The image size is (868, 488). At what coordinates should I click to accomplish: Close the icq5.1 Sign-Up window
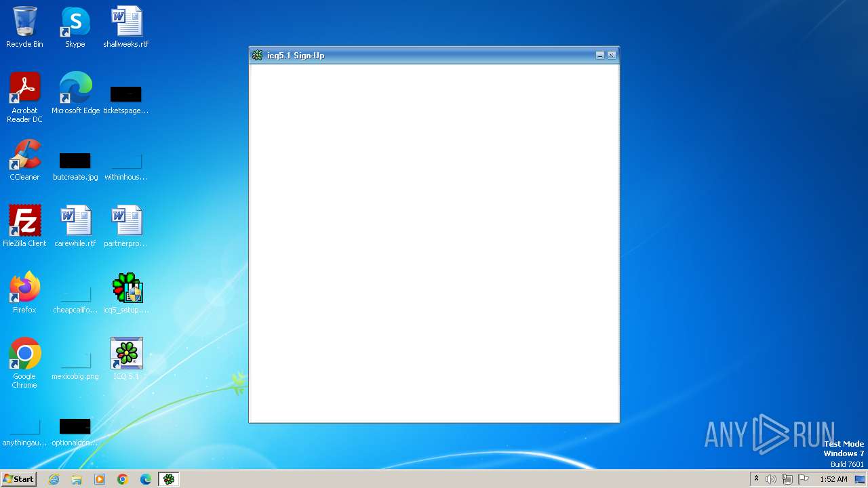click(x=612, y=56)
